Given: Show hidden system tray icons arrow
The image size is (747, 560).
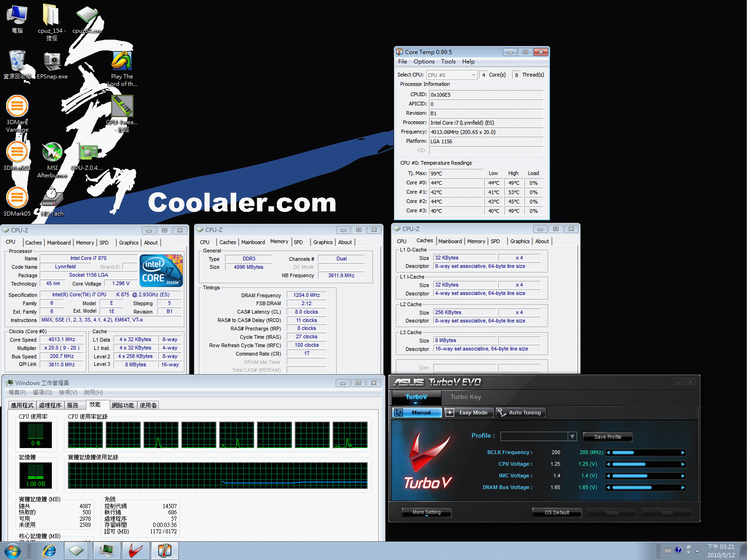Looking at the screenshot, I should (697, 551).
